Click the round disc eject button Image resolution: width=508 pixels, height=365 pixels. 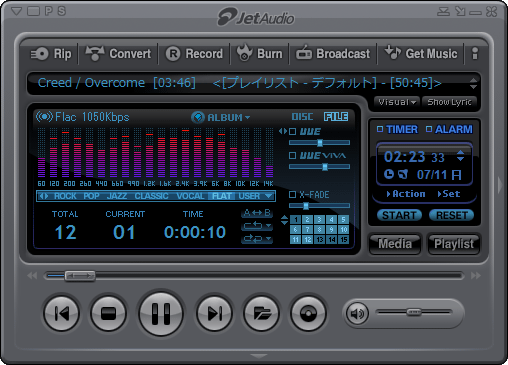coord(308,313)
